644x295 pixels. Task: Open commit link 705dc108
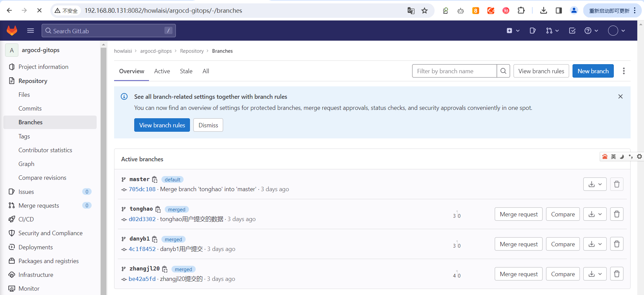(142, 189)
